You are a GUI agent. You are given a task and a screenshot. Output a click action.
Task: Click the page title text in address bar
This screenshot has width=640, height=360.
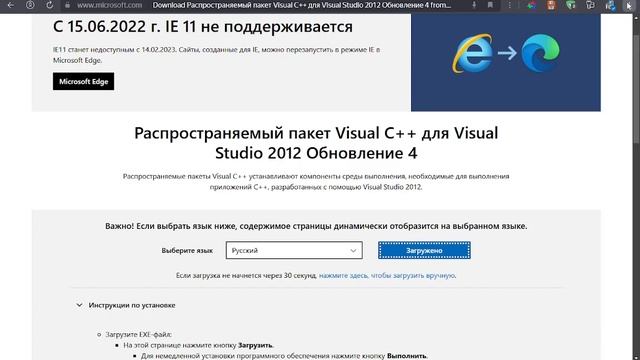pos(302,5)
